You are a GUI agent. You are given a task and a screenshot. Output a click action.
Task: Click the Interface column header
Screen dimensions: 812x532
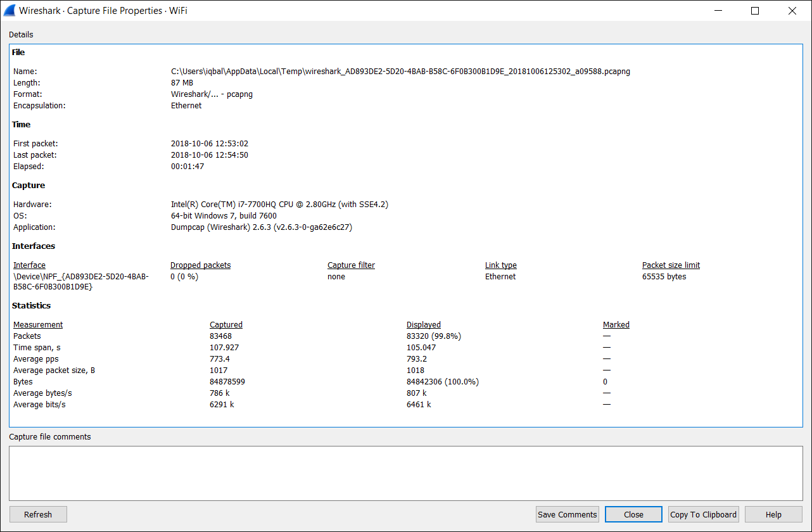point(29,265)
